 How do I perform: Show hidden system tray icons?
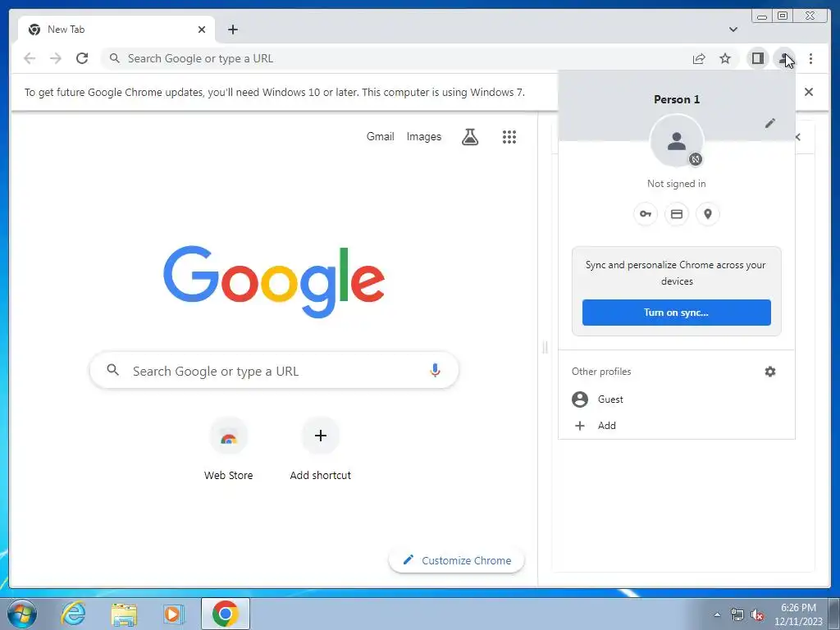click(717, 614)
